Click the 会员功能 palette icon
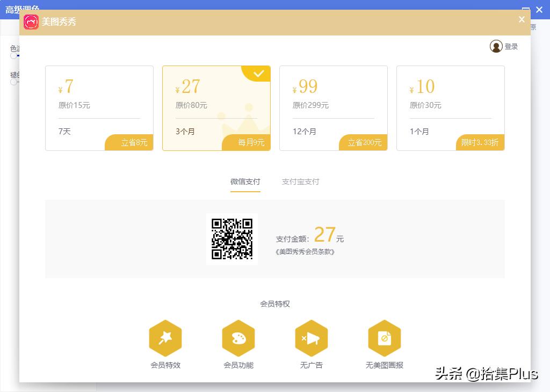Image resolution: width=550 pixels, height=392 pixels. (x=238, y=338)
